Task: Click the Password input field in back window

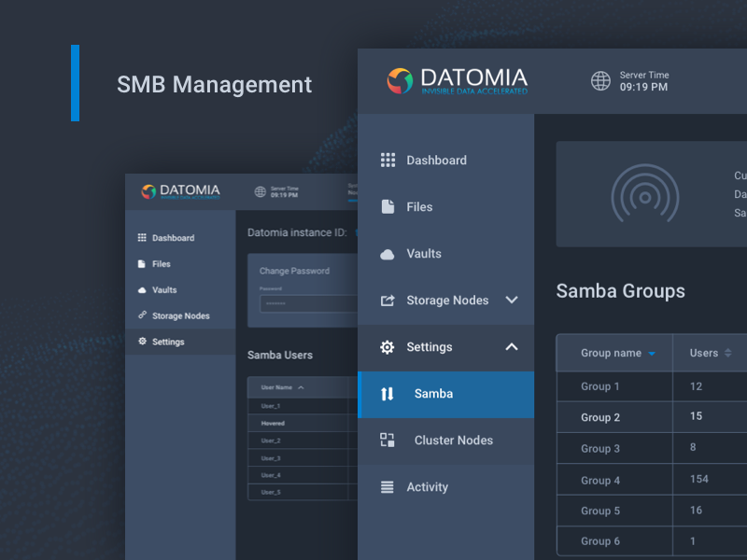Action: click(x=309, y=304)
